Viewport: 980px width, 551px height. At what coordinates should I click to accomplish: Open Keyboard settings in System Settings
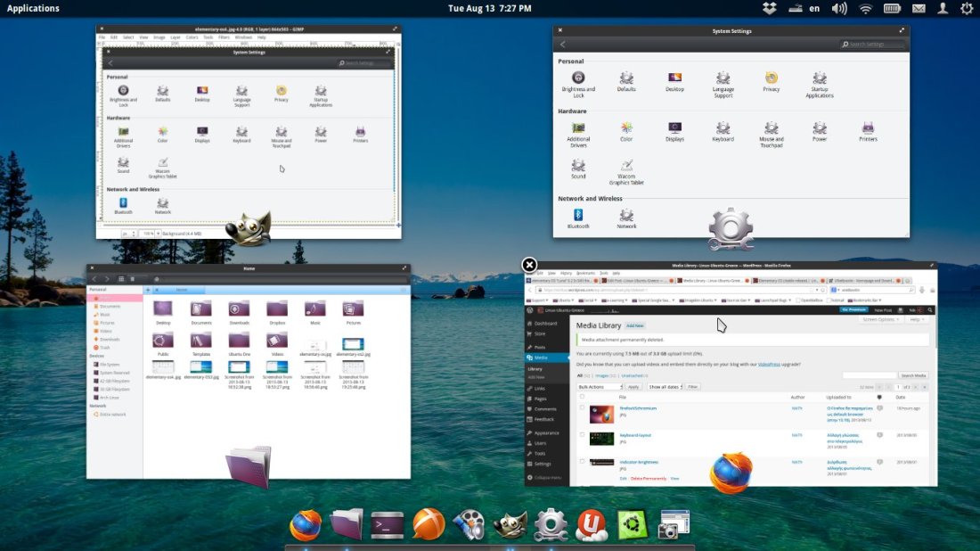click(x=723, y=129)
